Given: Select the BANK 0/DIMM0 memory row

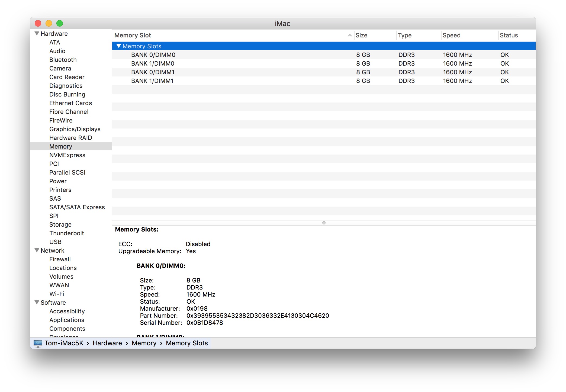Looking at the screenshot, I should [x=153, y=54].
